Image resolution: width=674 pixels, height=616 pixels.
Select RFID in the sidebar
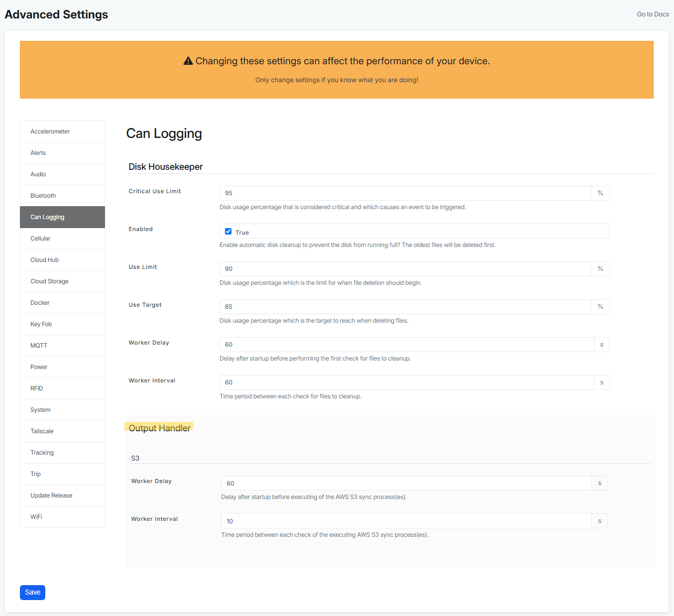62,388
